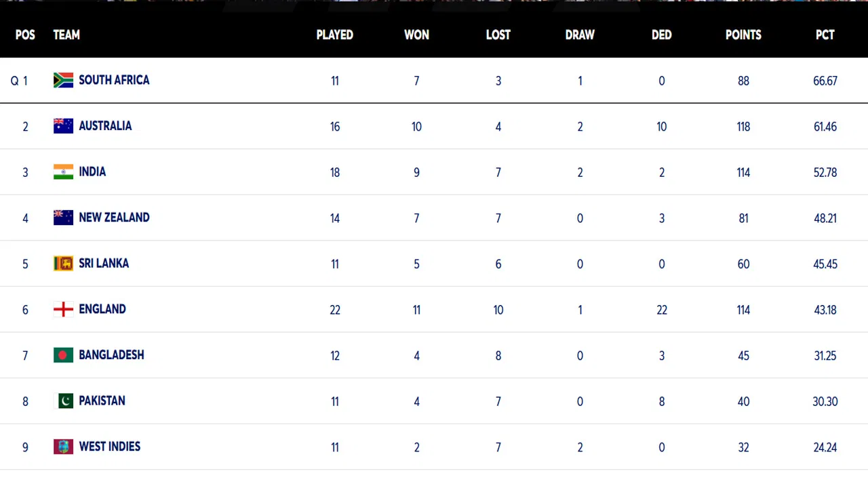
Task: Sort by the PCT column header
Action: coord(825,35)
